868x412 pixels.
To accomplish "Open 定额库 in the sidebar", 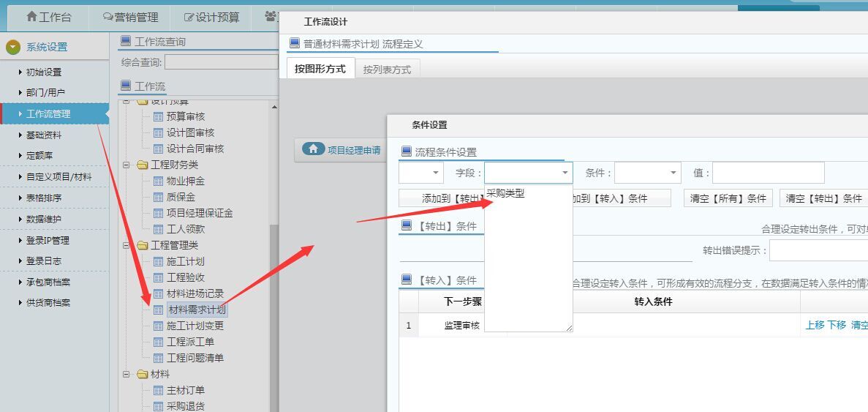I will 39,156.
